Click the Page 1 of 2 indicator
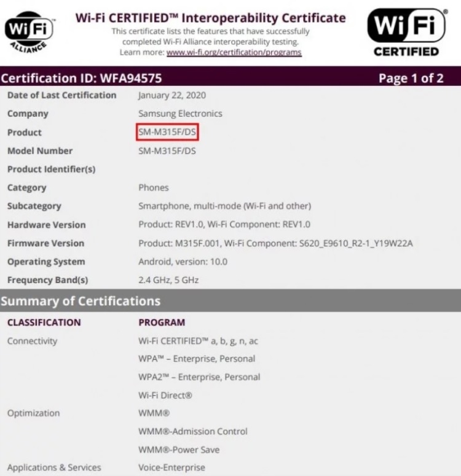This screenshot has width=461, height=476. 411,78
